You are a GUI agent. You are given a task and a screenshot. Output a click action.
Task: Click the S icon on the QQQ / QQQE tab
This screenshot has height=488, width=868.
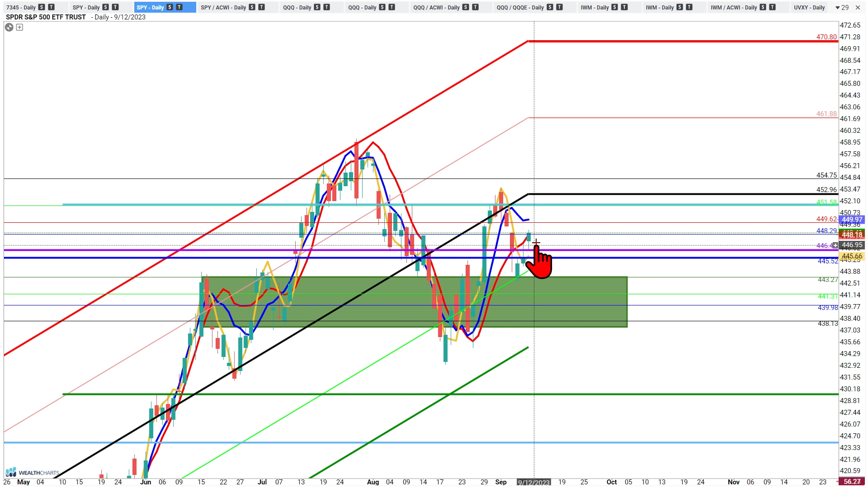click(550, 7)
